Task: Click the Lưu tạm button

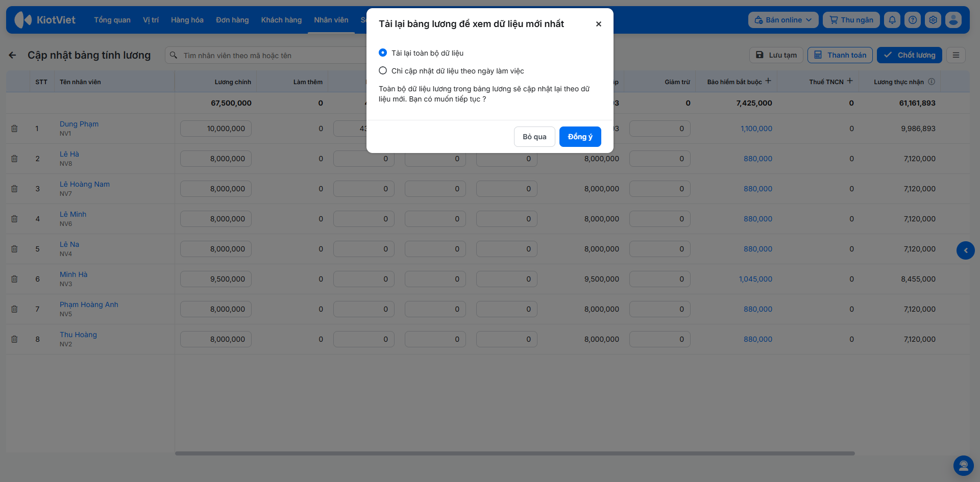Action: coord(776,55)
